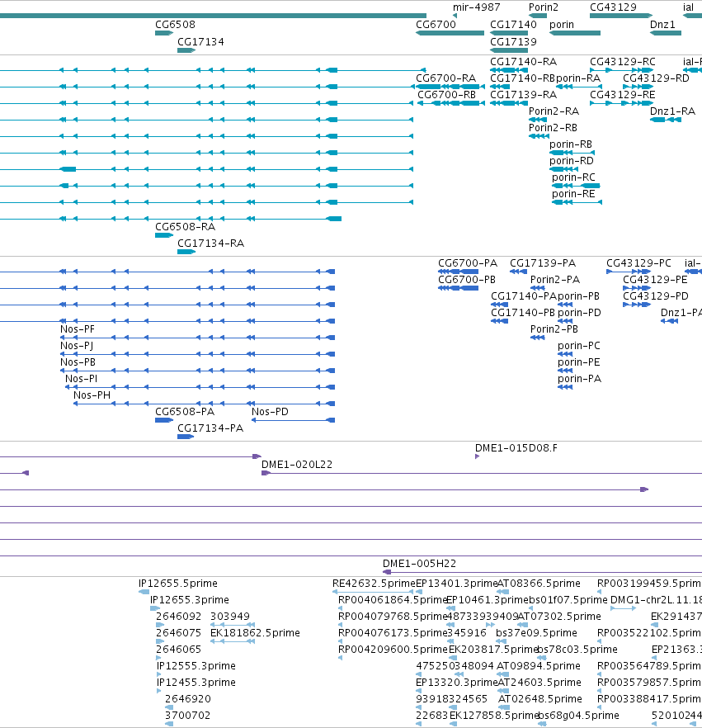
Task: Select the AT02648.5prime EST
Action: 504,707
